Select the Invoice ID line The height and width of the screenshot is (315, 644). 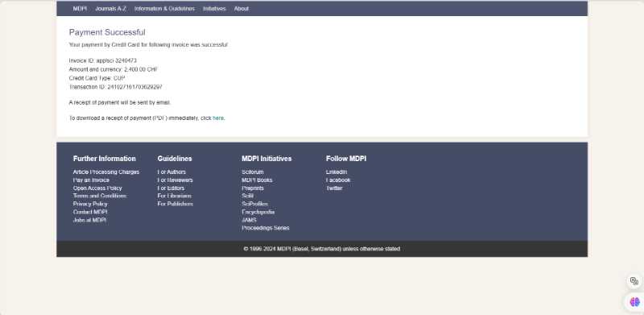coord(103,60)
